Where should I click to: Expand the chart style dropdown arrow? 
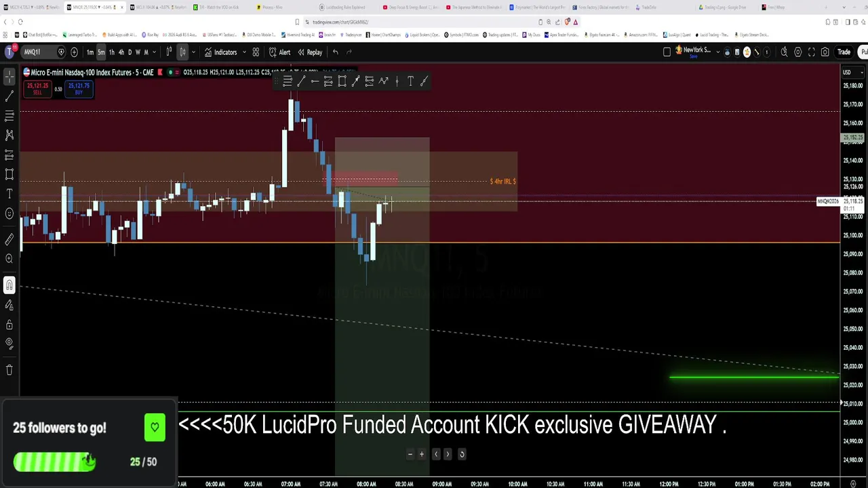[193, 52]
